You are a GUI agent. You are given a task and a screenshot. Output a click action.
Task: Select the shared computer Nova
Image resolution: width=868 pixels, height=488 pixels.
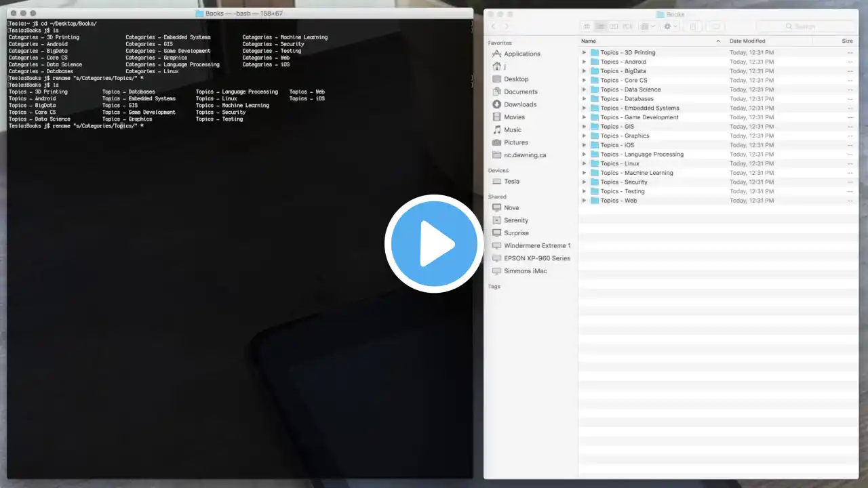click(511, 208)
